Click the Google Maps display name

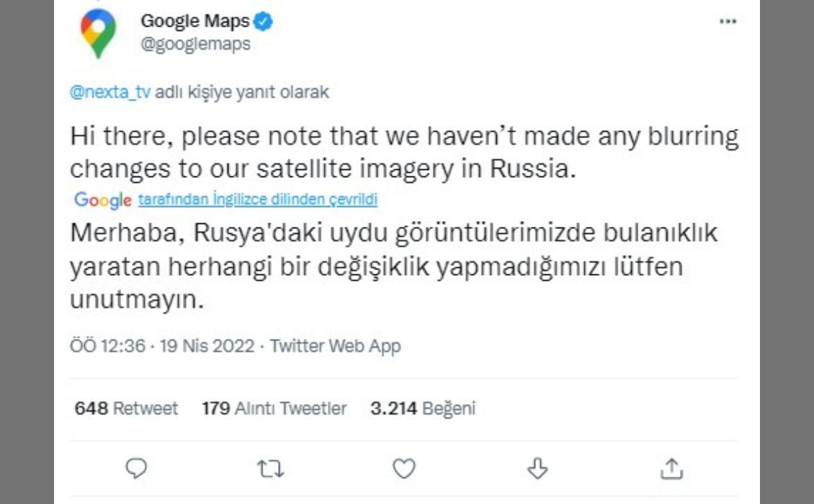tap(194, 22)
